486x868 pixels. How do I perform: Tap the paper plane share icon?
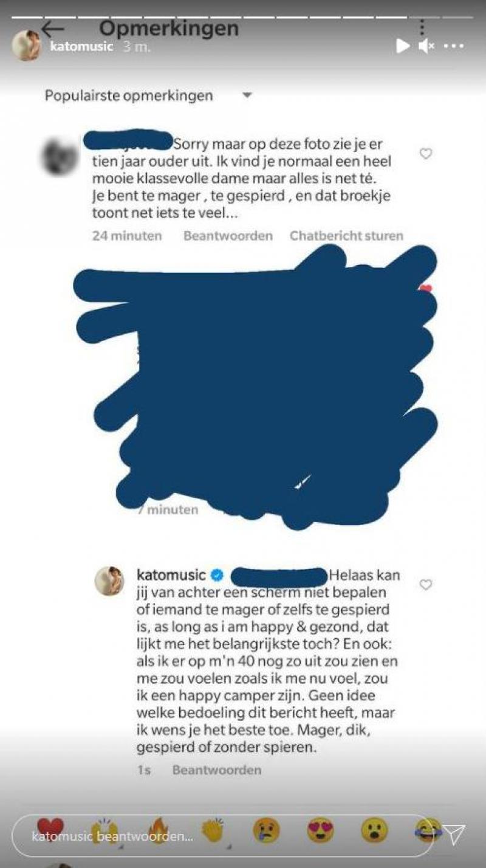coord(454,835)
